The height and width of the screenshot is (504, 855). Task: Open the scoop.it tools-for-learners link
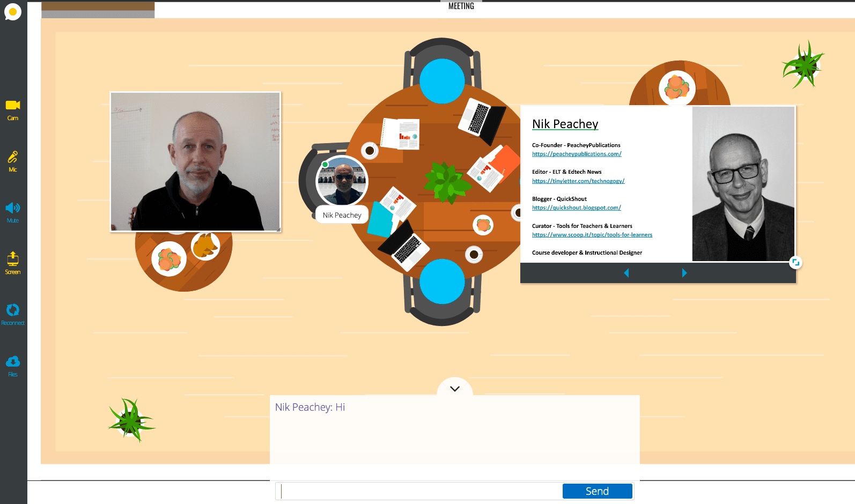tap(592, 235)
